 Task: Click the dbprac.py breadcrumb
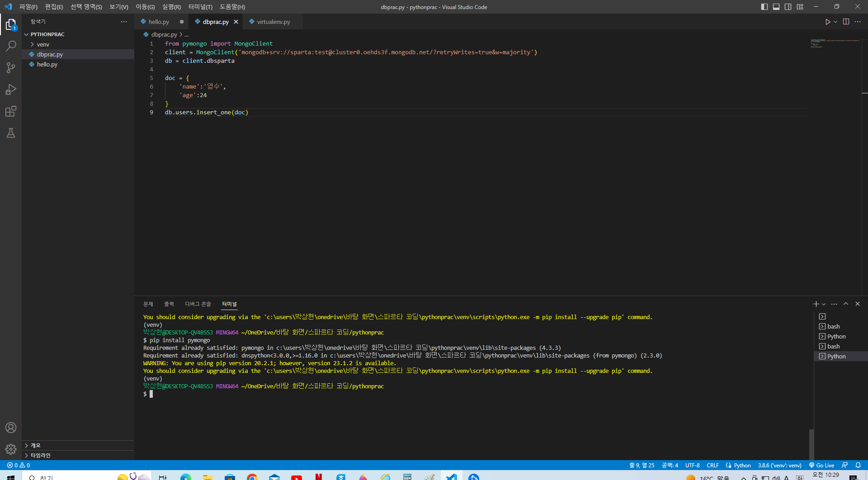(164, 34)
